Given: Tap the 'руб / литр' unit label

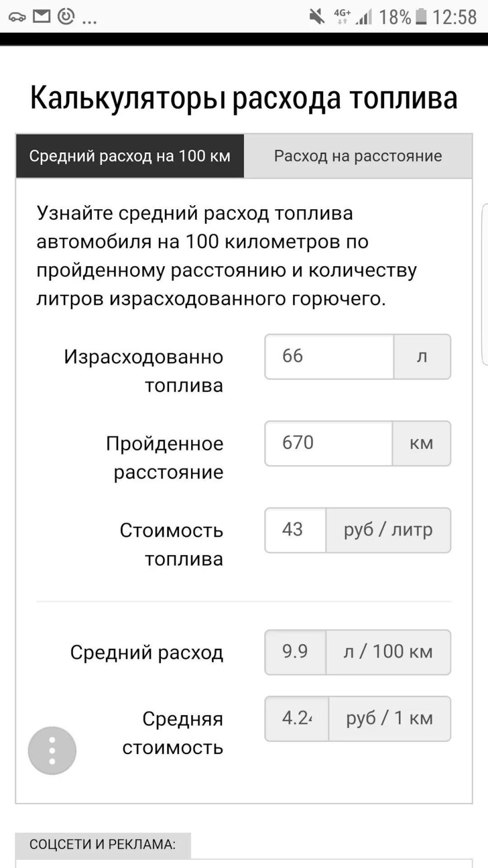Looking at the screenshot, I should 388,530.
